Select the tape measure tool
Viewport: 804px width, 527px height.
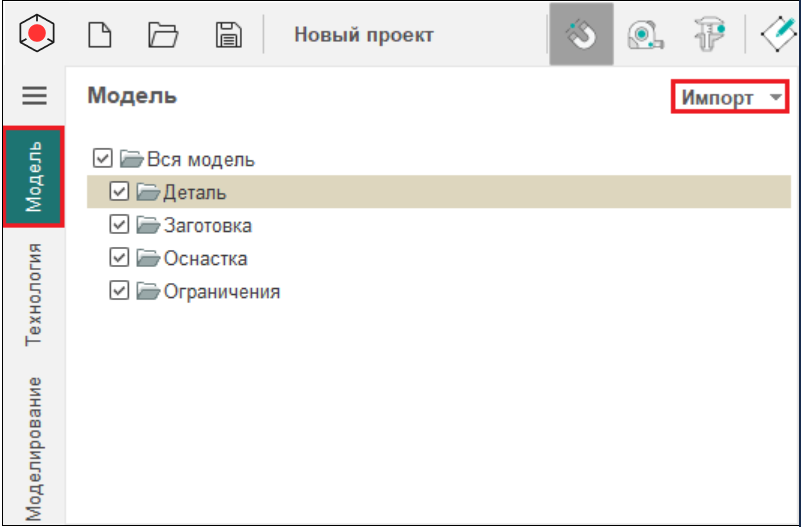(x=645, y=35)
